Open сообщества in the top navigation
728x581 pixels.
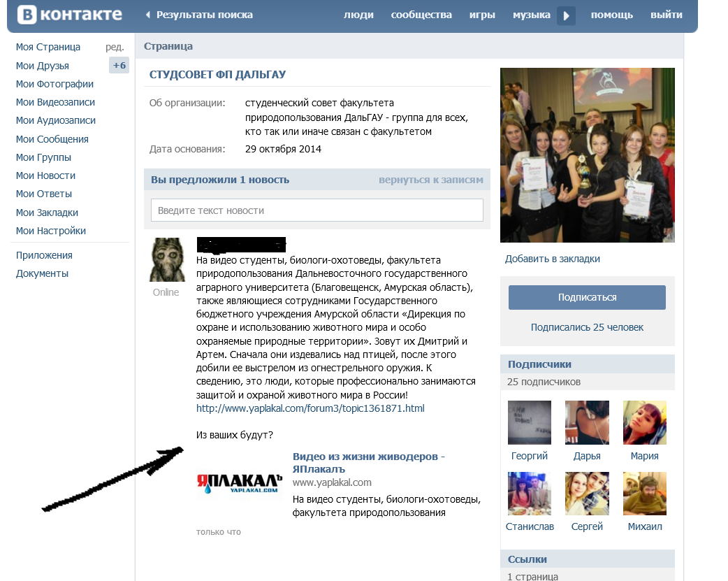pos(421,15)
